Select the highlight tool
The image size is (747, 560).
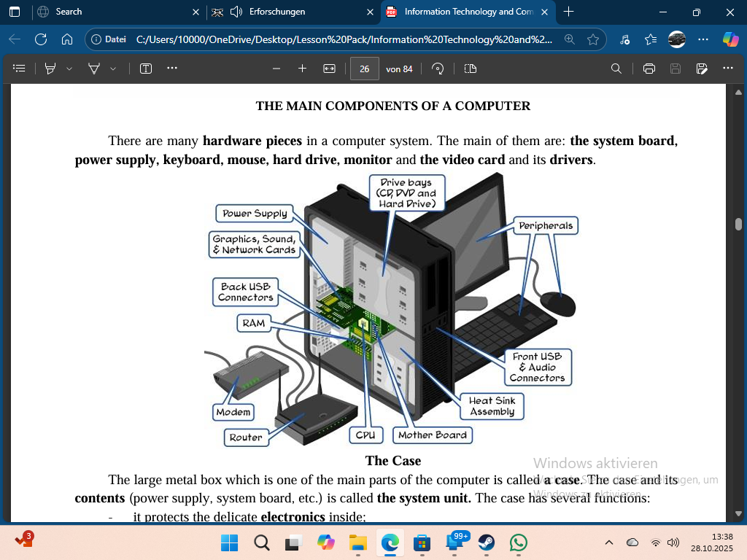50,69
